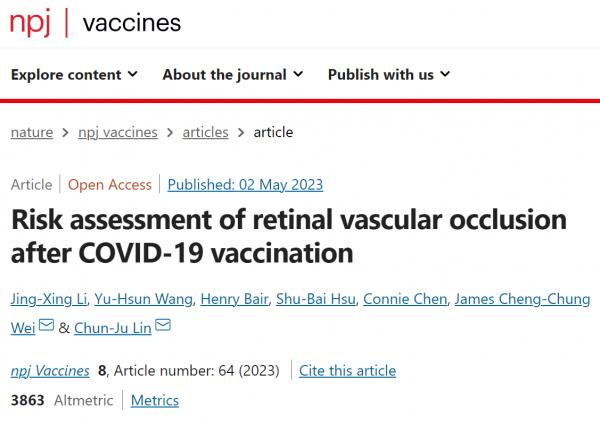
Task: Open the About the journal dropdown
Action: (232, 75)
